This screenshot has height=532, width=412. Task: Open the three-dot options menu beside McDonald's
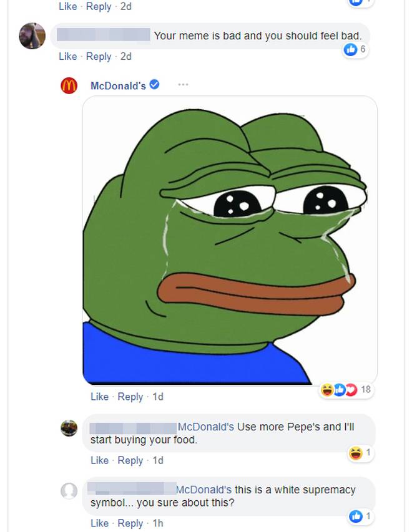click(183, 84)
